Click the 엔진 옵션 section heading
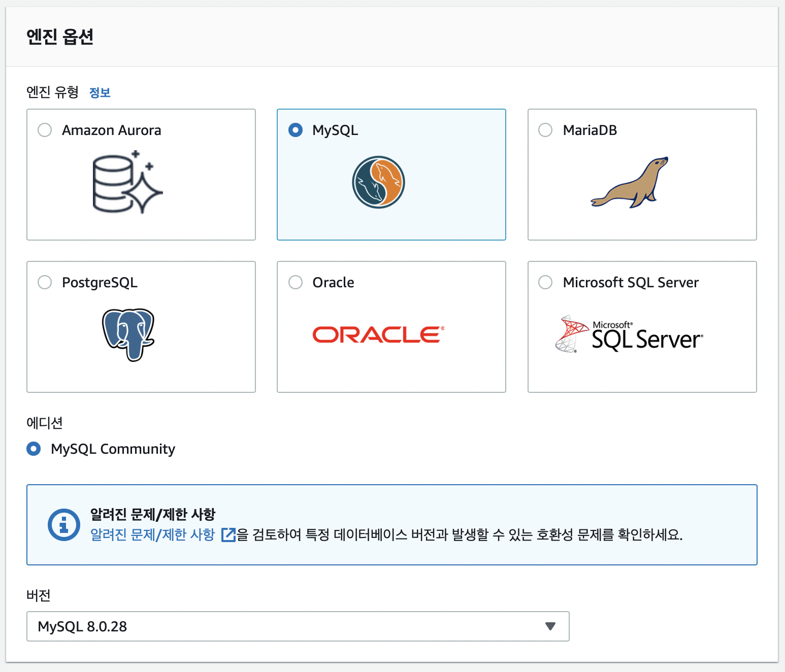Screen dimensions: 785x672 point(60,37)
